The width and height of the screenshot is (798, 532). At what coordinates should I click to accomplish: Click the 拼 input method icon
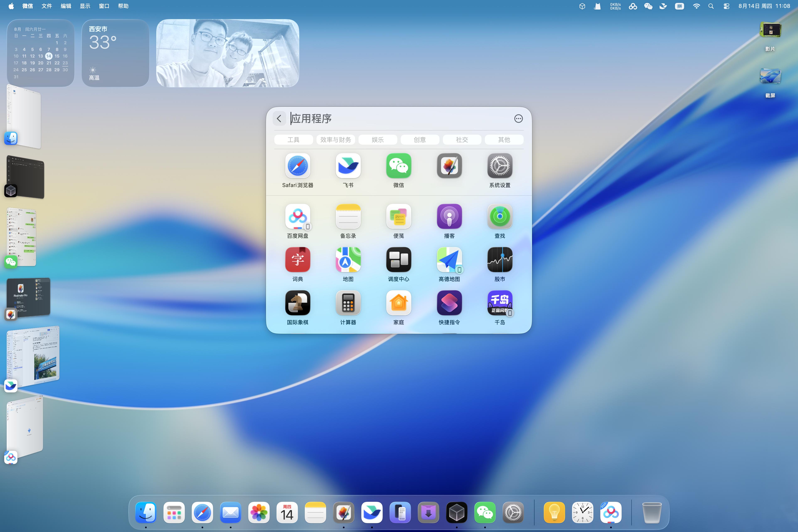pos(679,6)
